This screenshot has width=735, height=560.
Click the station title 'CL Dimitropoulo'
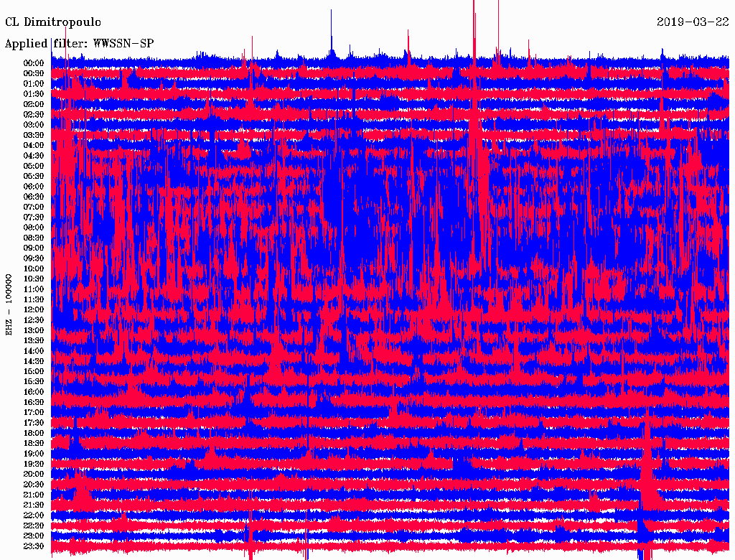[x=53, y=22]
